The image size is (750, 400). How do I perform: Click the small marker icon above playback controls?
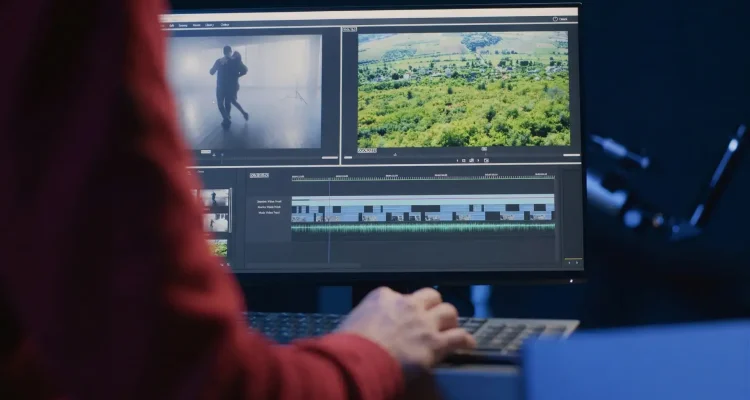(484, 149)
